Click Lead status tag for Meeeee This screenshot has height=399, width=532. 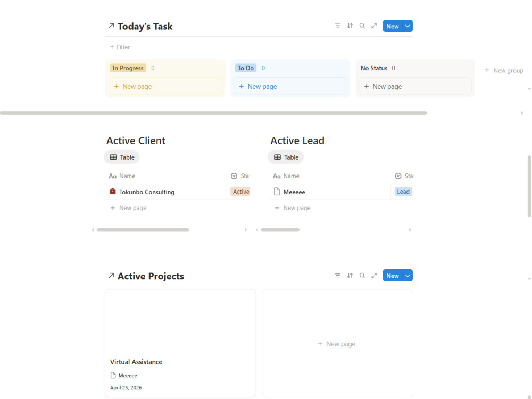[403, 192]
